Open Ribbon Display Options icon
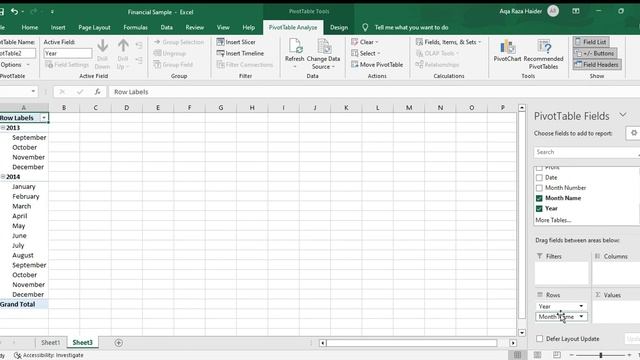This screenshot has width=640, height=360. click(576, 11)
